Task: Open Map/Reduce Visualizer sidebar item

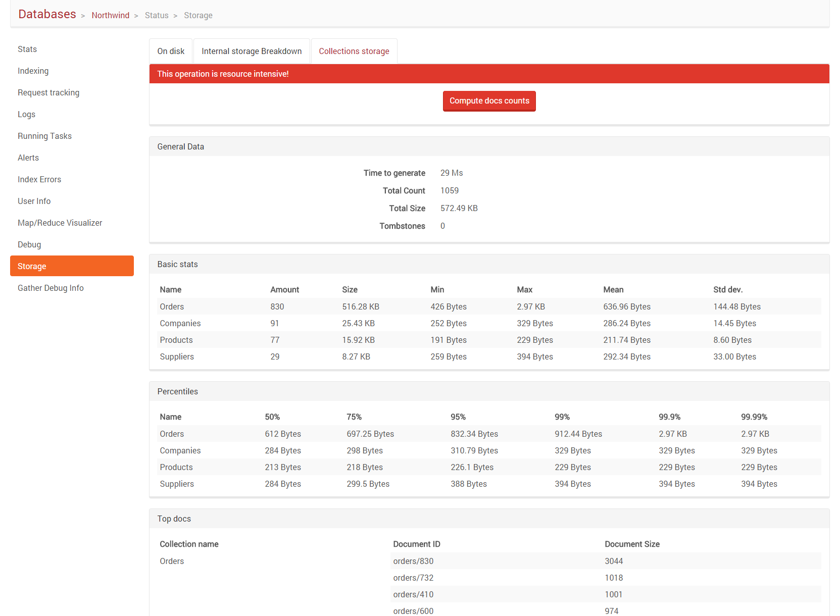Action: tap(72, 223)
